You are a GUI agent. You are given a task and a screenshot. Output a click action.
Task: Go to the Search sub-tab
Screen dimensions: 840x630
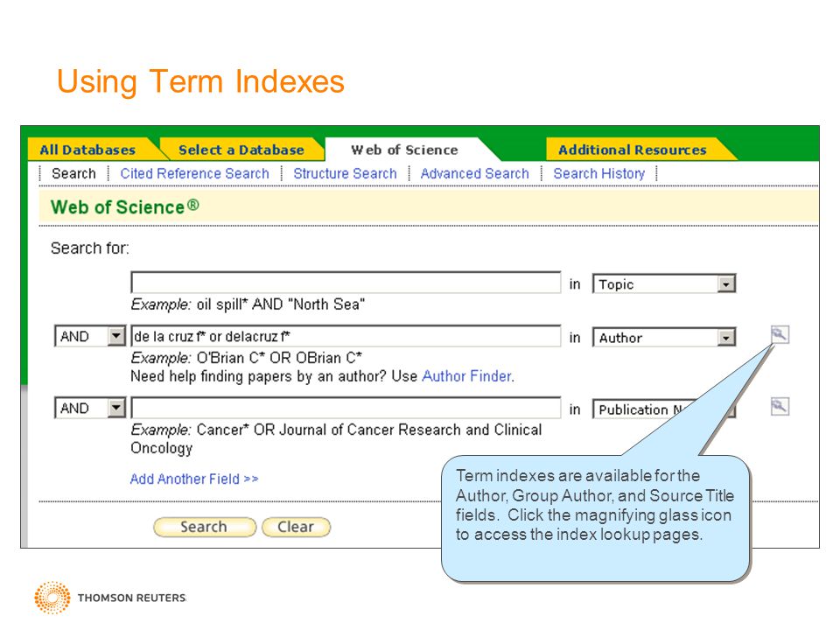pos(73,173)
